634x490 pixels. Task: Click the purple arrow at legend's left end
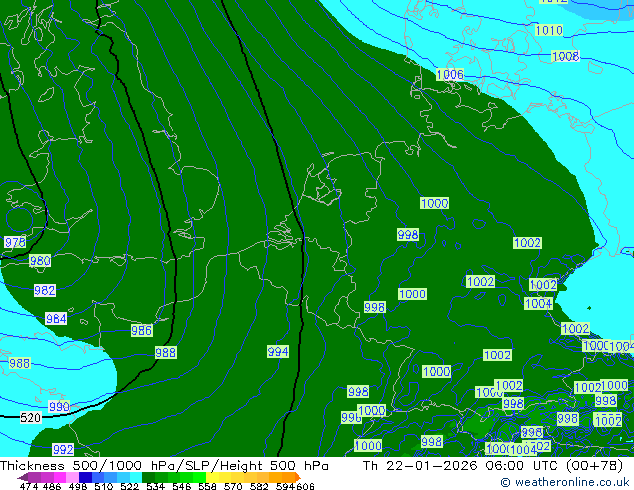tap(23, 477)
